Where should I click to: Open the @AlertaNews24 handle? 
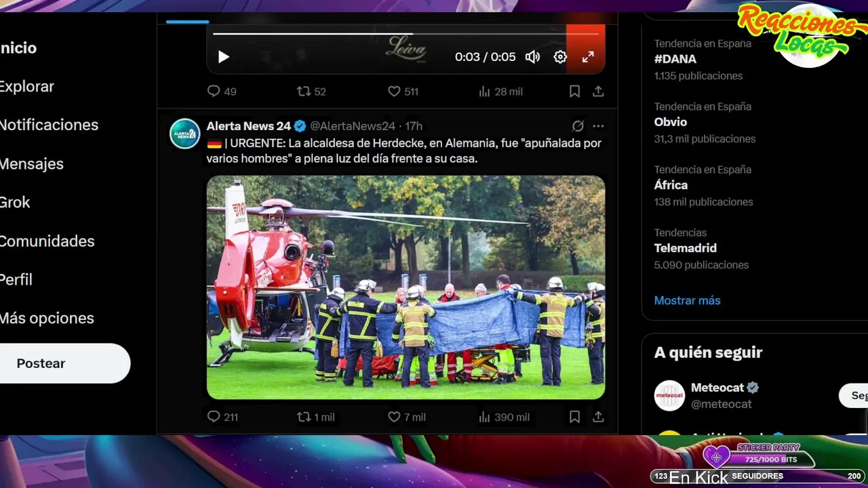(x=353, y=126)
